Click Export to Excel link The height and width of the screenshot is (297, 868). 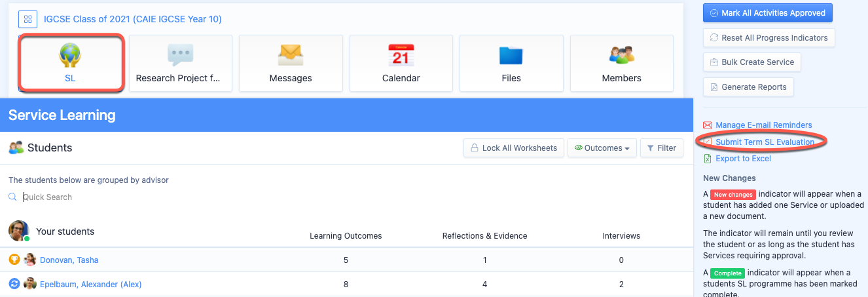click(x=743, y=159)
